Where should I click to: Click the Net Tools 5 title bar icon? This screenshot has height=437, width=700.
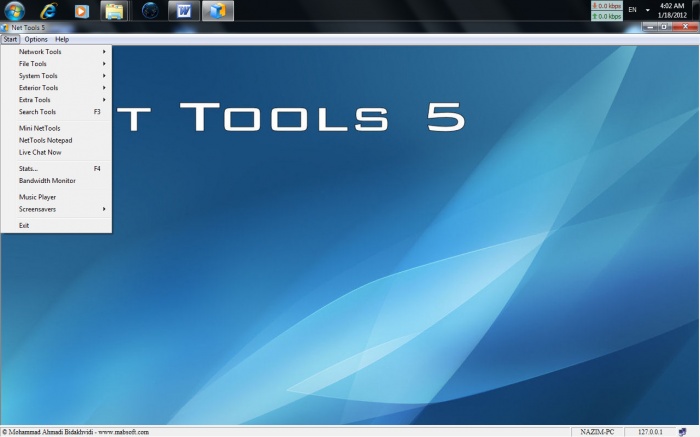(x=5, y=28)
